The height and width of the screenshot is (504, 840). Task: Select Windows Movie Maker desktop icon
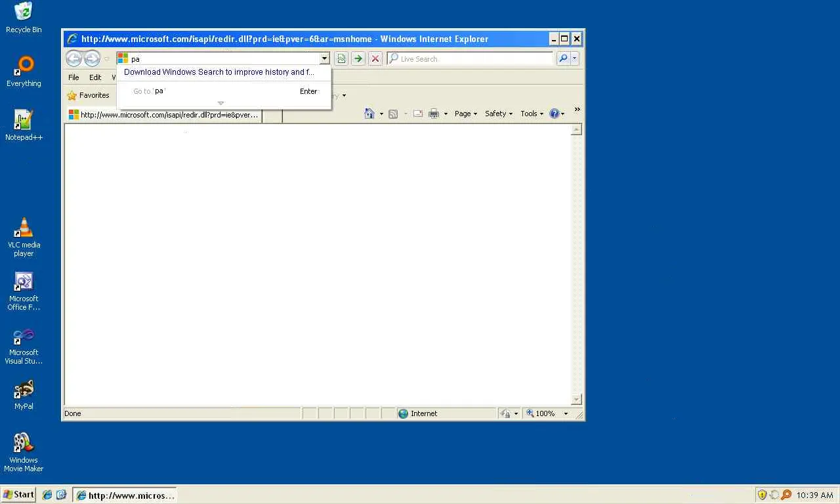24,452
